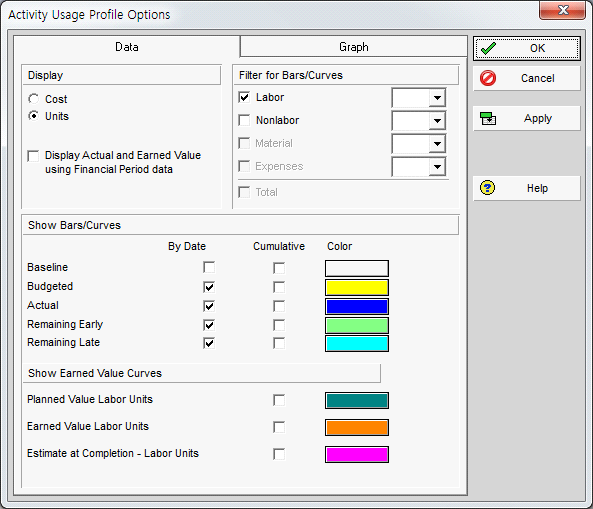Click the teal Planned Value color swatch
This screenshot has height=509, width=593.
pyautogui.click(x=357, y=400)
